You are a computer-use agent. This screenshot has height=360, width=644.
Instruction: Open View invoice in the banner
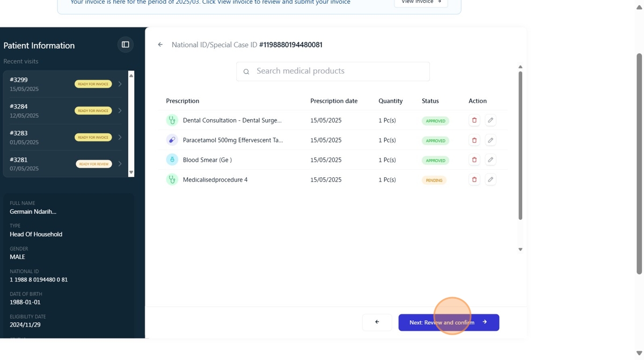(421, 2)
